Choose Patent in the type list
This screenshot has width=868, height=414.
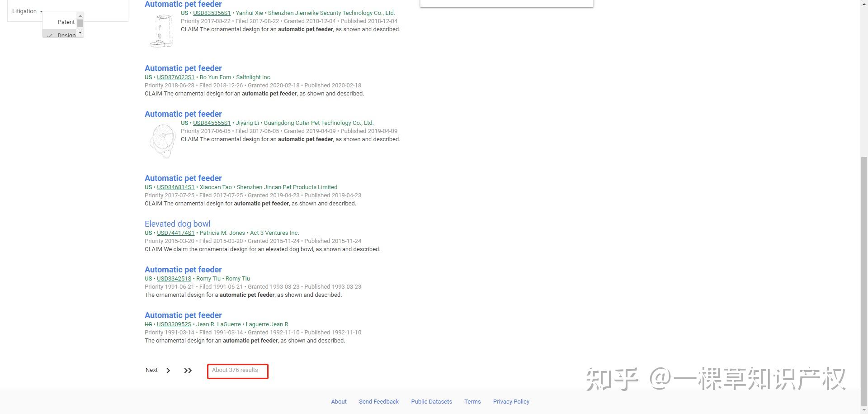pos(66,22)
